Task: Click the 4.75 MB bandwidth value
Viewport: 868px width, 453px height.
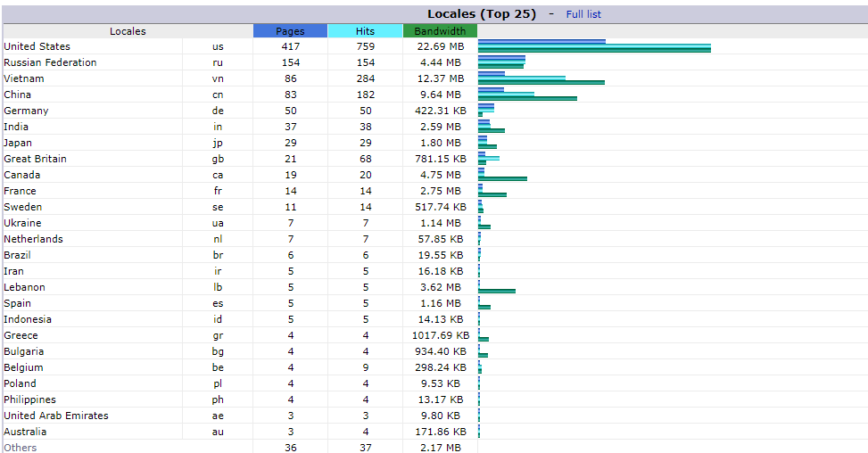Action: [441, 175]
